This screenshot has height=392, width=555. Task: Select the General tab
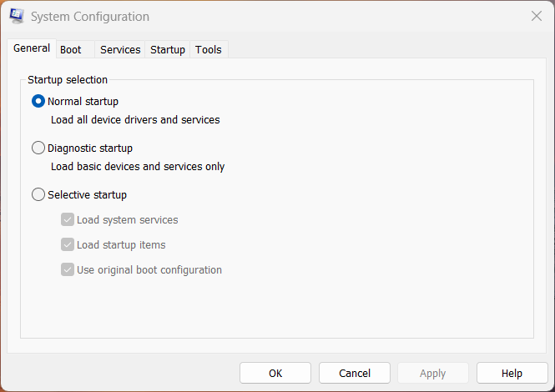click(32, 48)
